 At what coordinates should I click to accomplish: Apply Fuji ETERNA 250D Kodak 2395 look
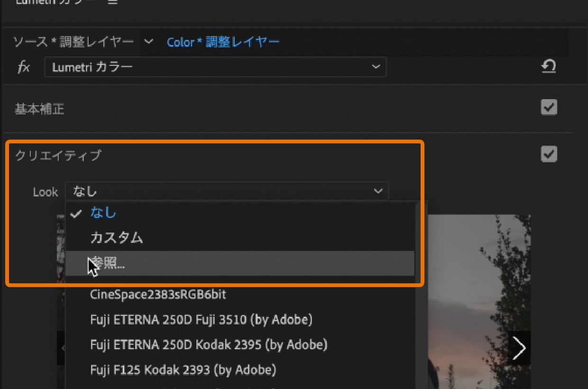208,345
